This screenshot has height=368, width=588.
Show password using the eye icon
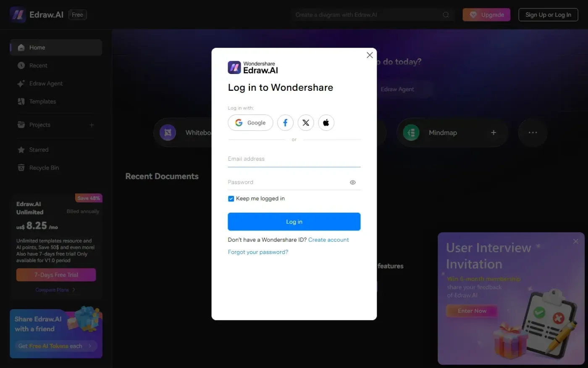tap(353, 183)
